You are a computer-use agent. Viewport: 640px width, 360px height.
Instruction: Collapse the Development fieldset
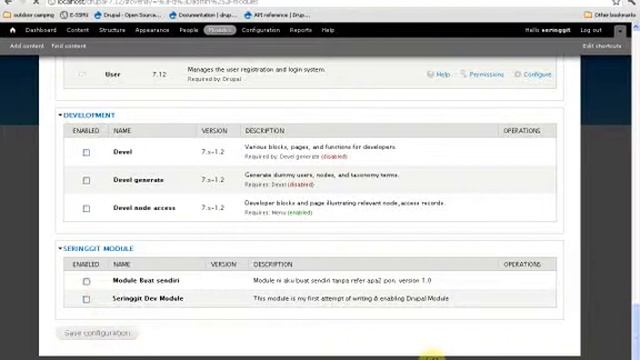[x=89, y=116]
